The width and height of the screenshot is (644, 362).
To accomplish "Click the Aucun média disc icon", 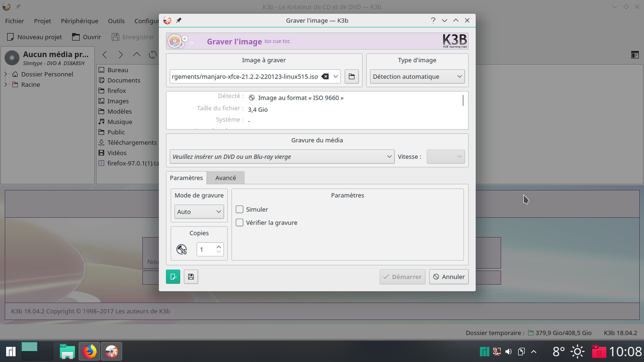I will pyautogui.click(x=12, y=58).
